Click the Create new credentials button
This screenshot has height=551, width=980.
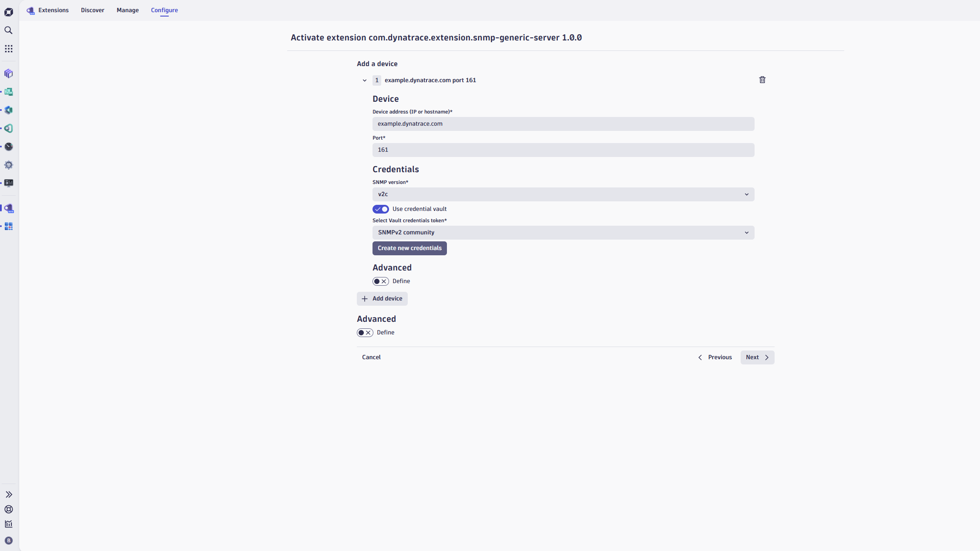[409, 248]
